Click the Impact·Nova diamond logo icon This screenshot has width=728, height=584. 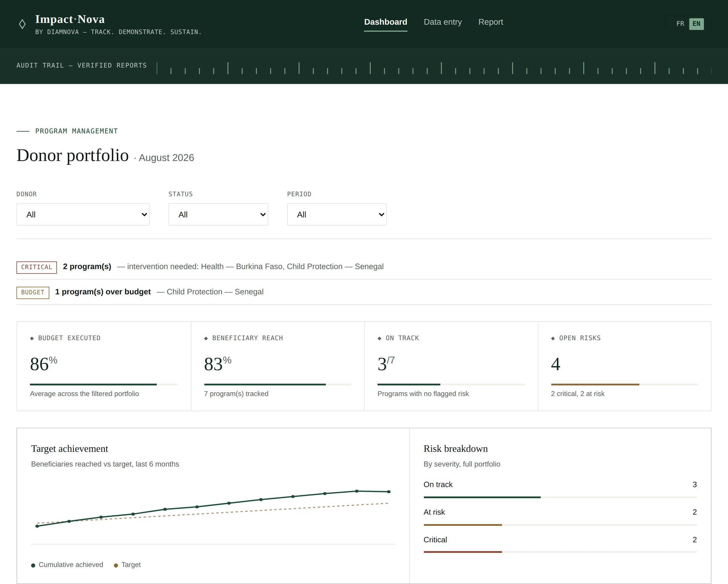coord(22,24)
